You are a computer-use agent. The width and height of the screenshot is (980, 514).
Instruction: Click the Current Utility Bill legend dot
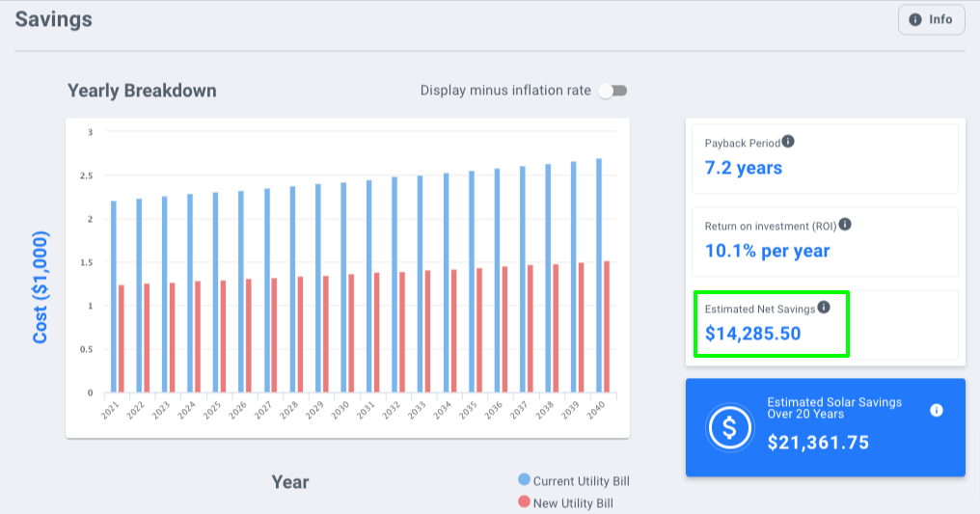(x=524, y=480)
